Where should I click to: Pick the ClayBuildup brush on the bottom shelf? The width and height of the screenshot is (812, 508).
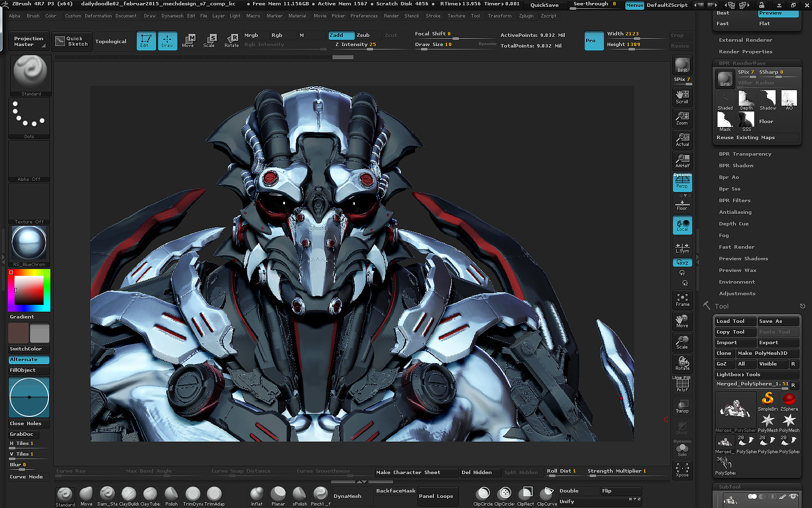click(129, 496)
